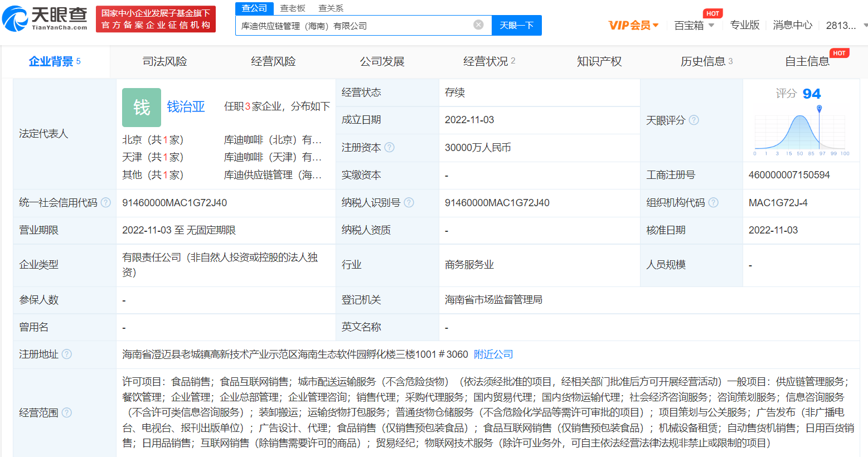Click help icon beside 纳税人识别号

click(x=409, y=203)
